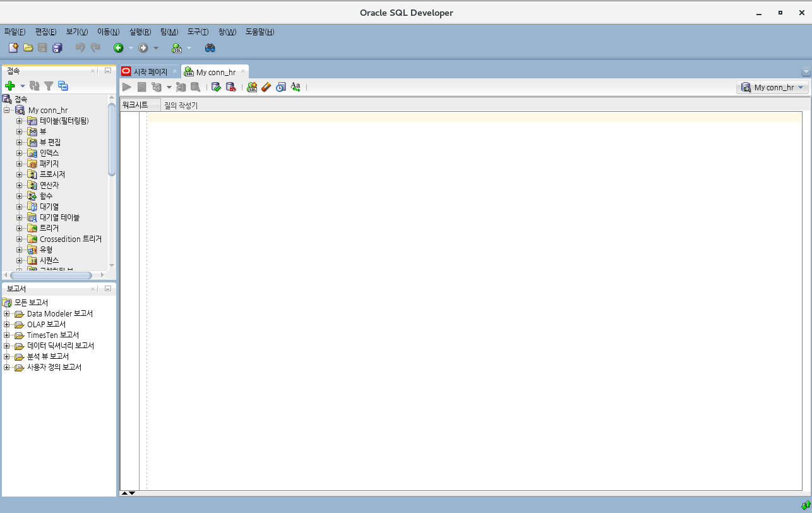Switch to the 질의 작성기 tab

(x=181, y=106)
